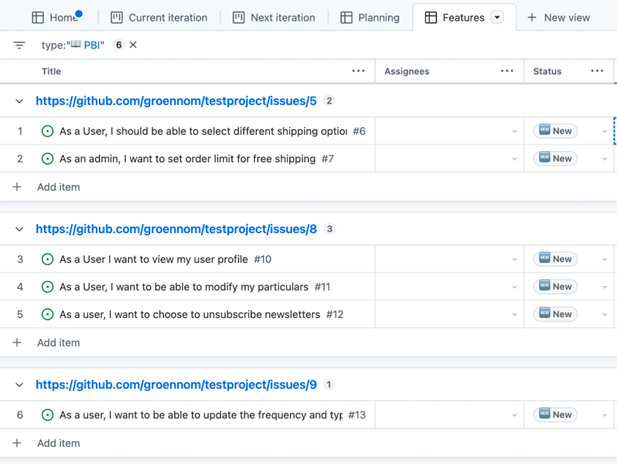Open status dropdown for issue #7
The height and width of the screenshot is (464, 617).
(604, 159)
